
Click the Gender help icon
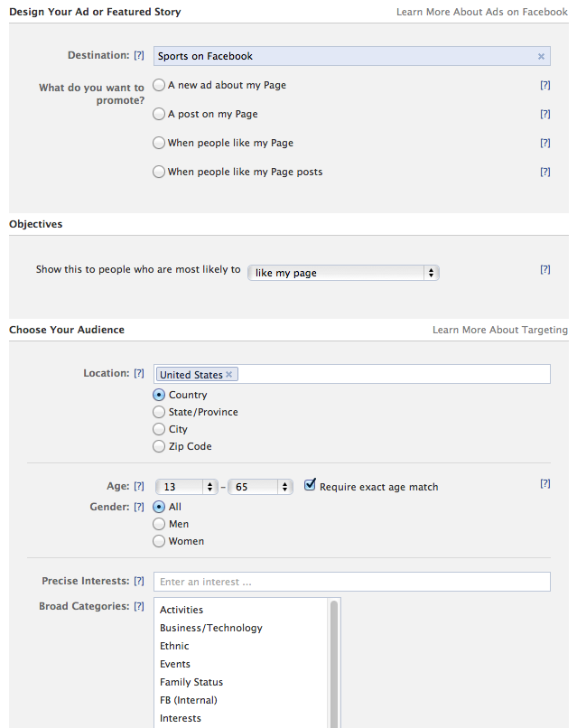point(138,507)
